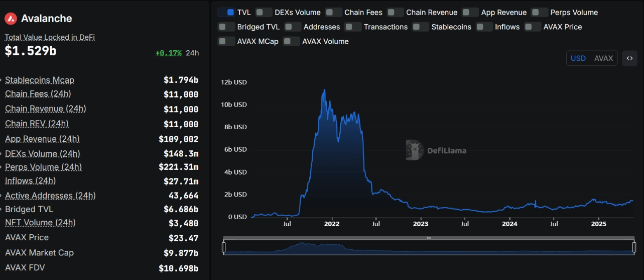The width and height of the screenshot is (644, 280).
Task: Expand the Stablecoins Mcap row
Action: 2,80
